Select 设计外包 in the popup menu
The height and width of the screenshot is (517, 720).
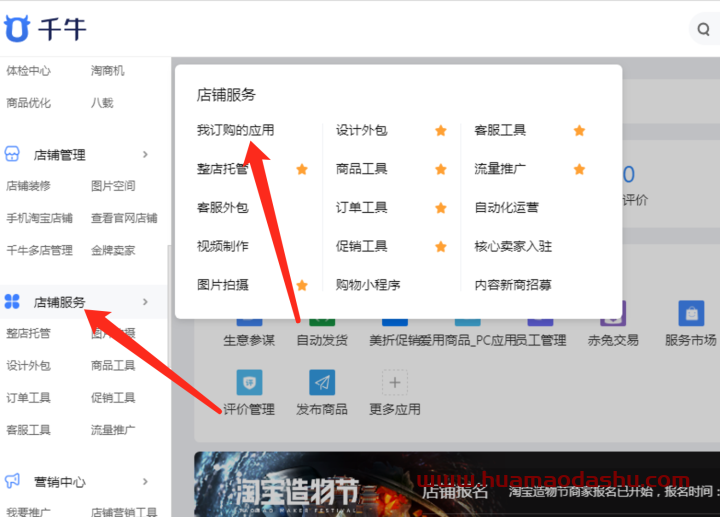pos(361,130)
